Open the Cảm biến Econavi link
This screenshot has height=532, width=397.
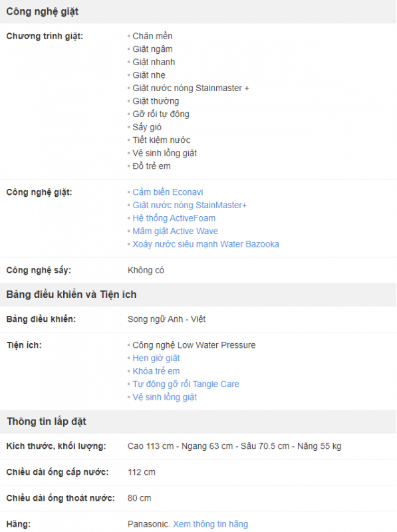point(168,192)
